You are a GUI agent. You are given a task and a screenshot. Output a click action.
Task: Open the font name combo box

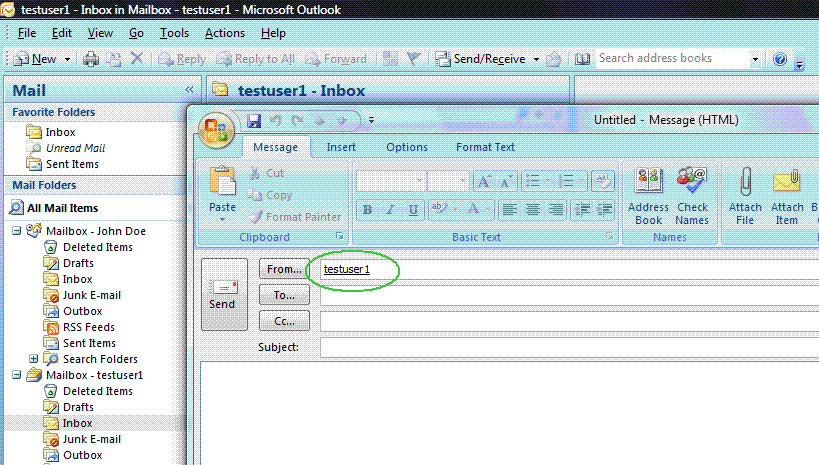(390, 181)
